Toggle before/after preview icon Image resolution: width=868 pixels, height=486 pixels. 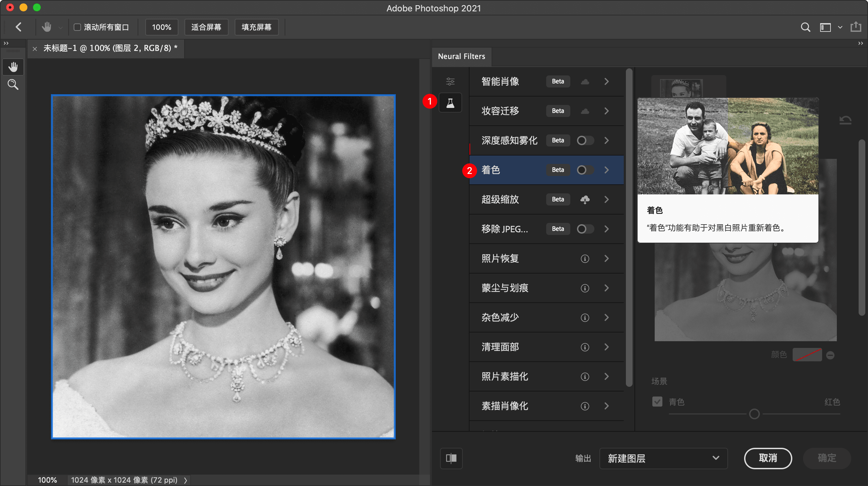click(x=451, y=458)
